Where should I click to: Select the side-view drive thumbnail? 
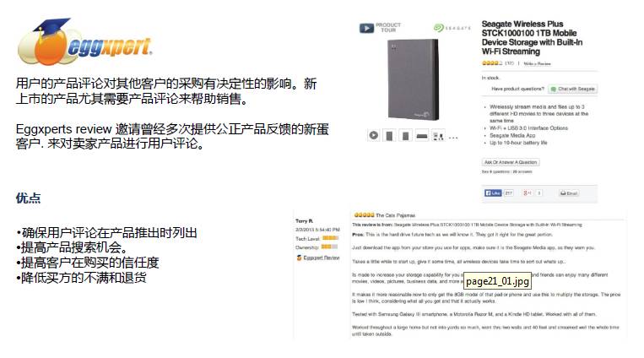pos(422,135)
